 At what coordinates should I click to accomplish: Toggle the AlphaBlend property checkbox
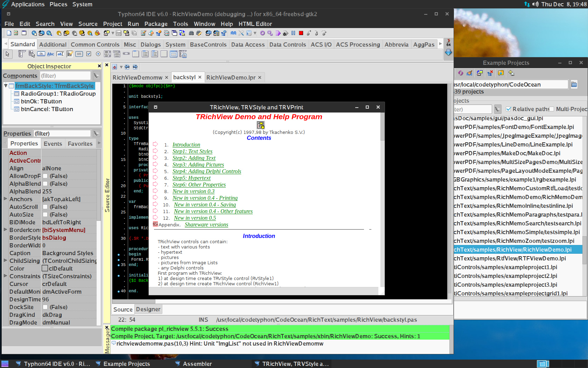point(45,184)
